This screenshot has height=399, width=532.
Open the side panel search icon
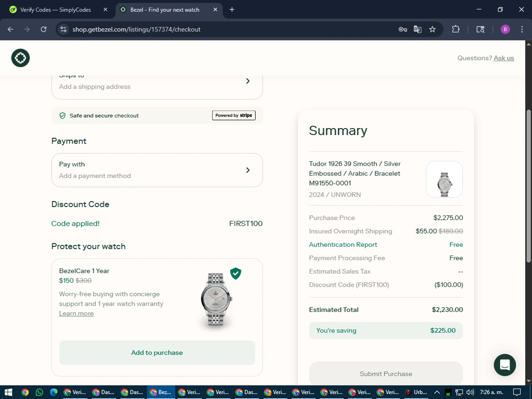pyautogui.click(x=480, y=29)
